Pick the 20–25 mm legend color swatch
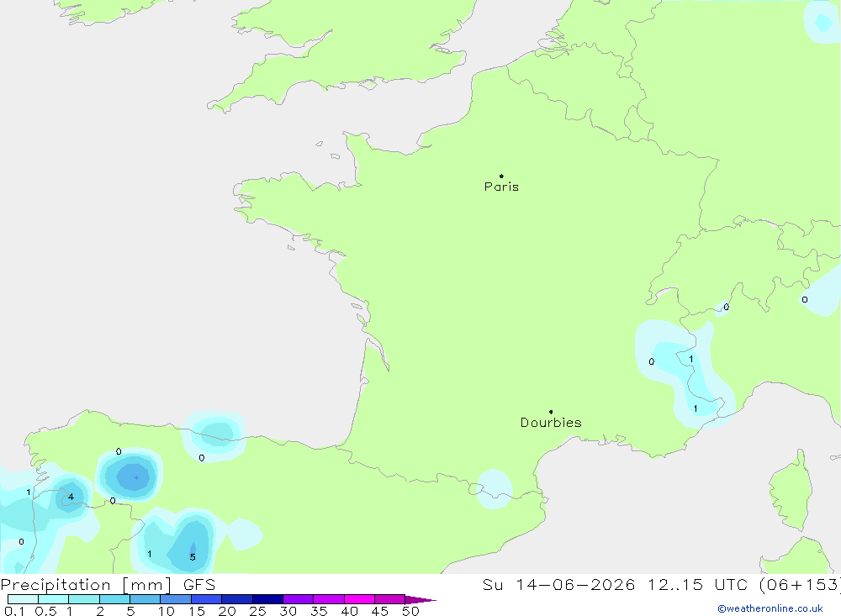Viewport: 841px width, 616px height. (x=236, y=599)
